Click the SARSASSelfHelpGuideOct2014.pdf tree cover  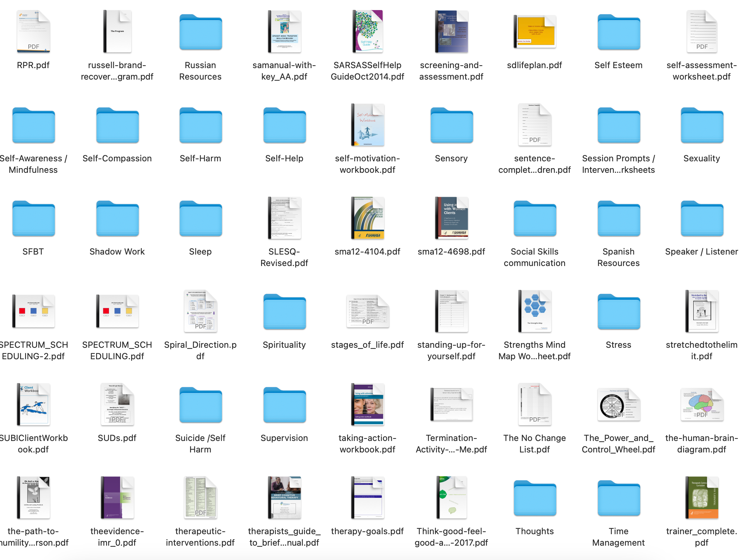(368, 32)
